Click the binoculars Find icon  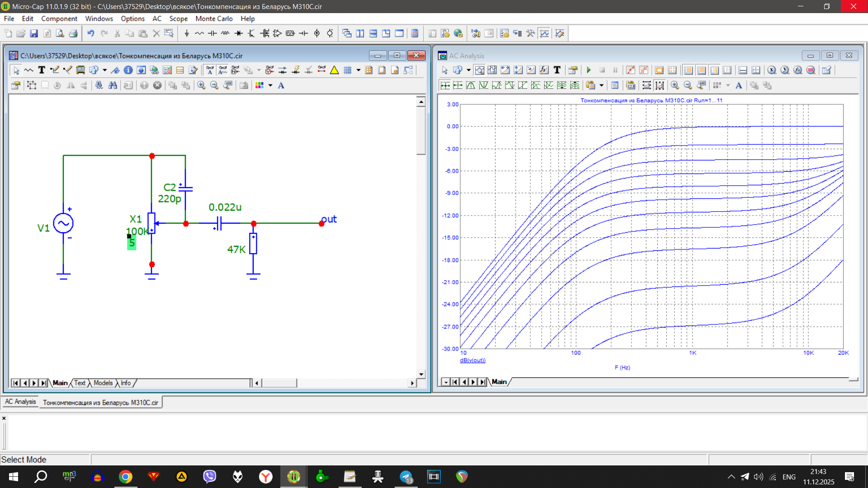113,85
